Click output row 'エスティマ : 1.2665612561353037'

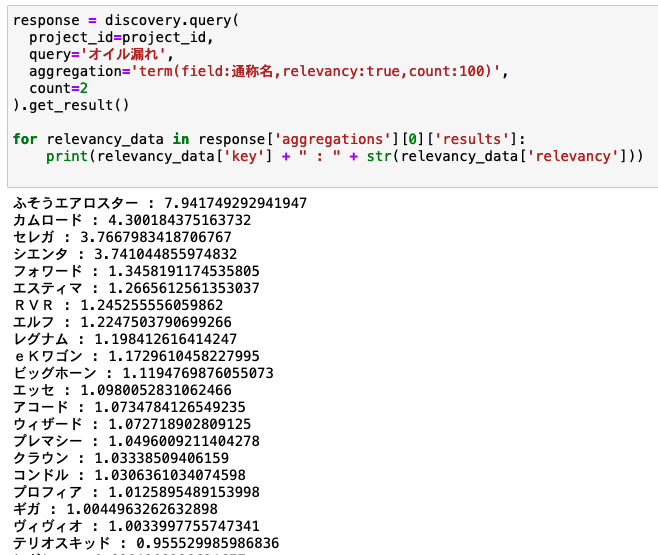(136, 288)
